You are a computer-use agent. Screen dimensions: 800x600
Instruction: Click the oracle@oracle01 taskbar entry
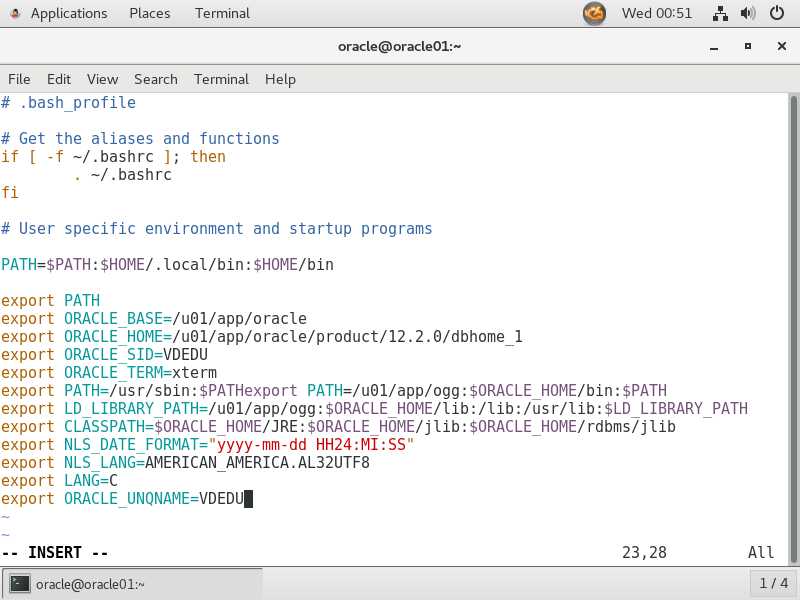tap(132, 583)
